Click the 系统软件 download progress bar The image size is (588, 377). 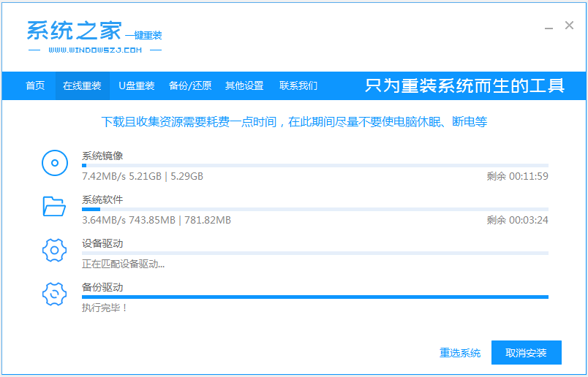click(314, 210)
